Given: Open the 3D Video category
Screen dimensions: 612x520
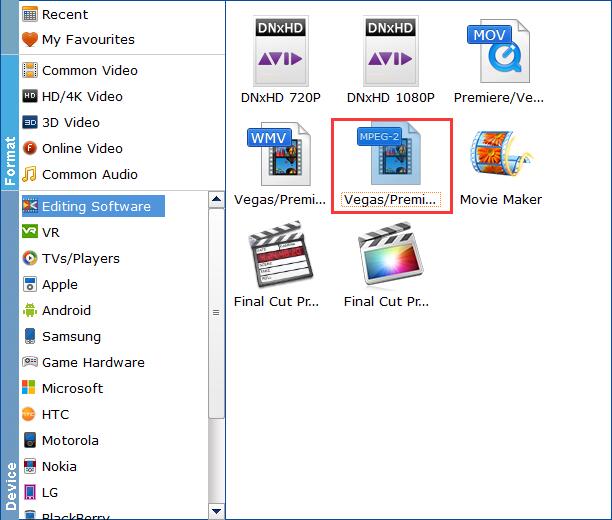Looking at the screenshot, I should (70, 122).
